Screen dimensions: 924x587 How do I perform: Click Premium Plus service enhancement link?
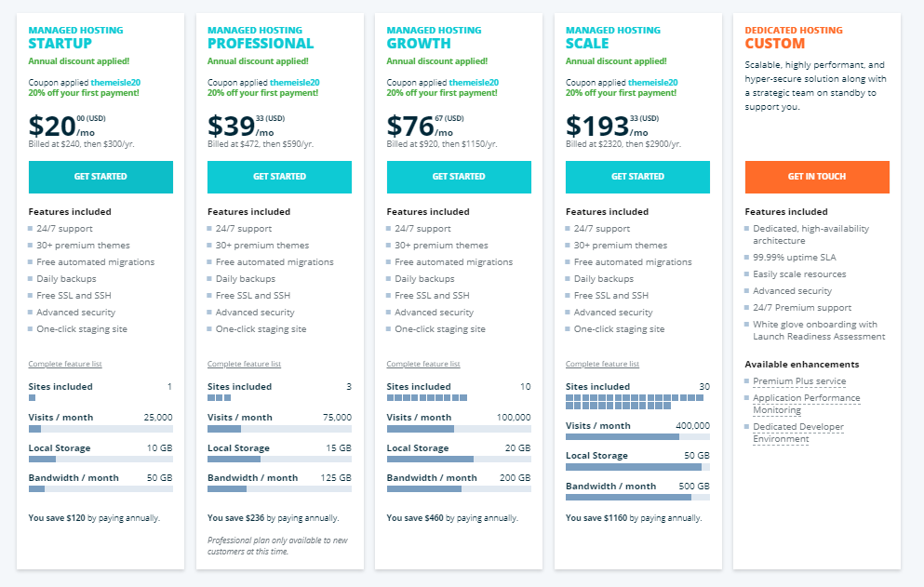click(799, 381)
